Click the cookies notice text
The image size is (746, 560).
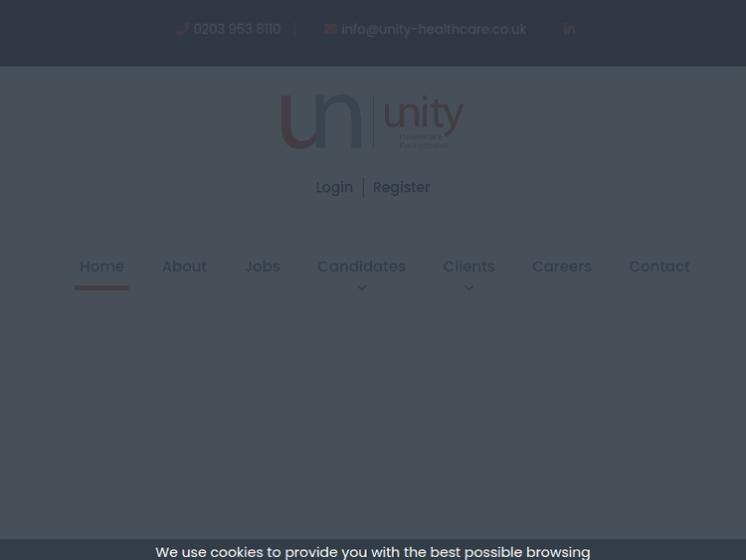(x=373, y=552)
